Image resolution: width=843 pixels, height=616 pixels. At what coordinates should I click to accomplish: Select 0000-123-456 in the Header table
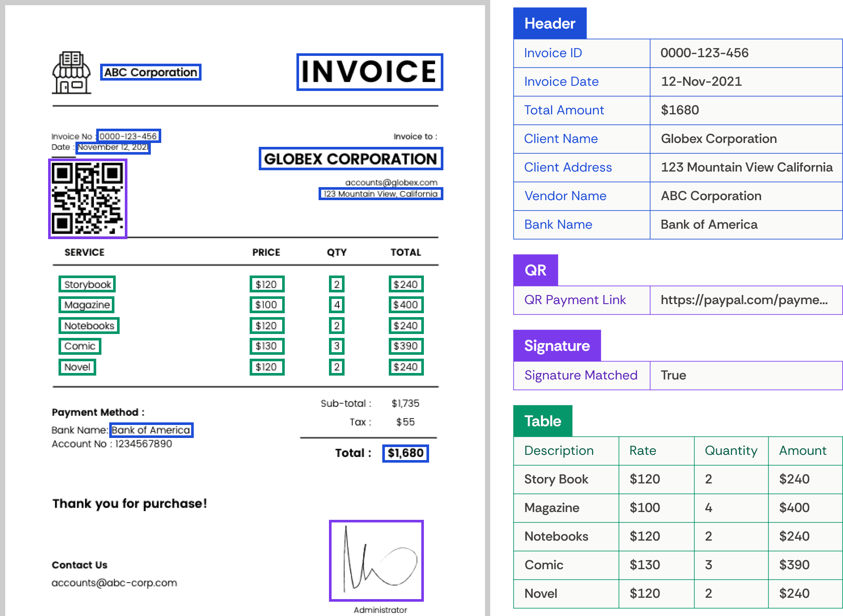coord(705,53)
